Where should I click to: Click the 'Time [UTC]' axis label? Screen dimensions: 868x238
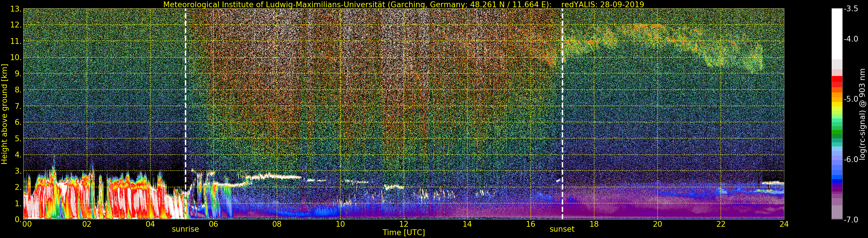click(403, 233)
